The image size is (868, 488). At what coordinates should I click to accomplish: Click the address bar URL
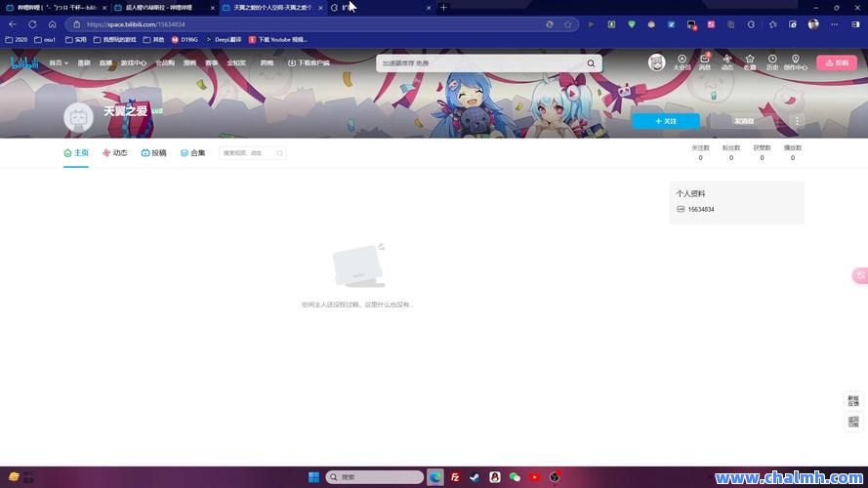[x=136, y=24]
